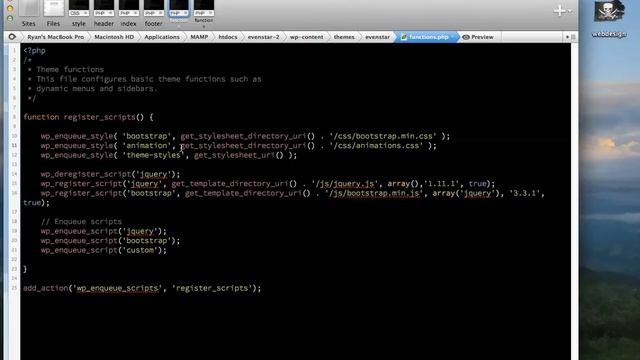This screenshot has height=360, width=640.
Task: Click the '/css/bootstrap.min.css' string
Action: 383,136
